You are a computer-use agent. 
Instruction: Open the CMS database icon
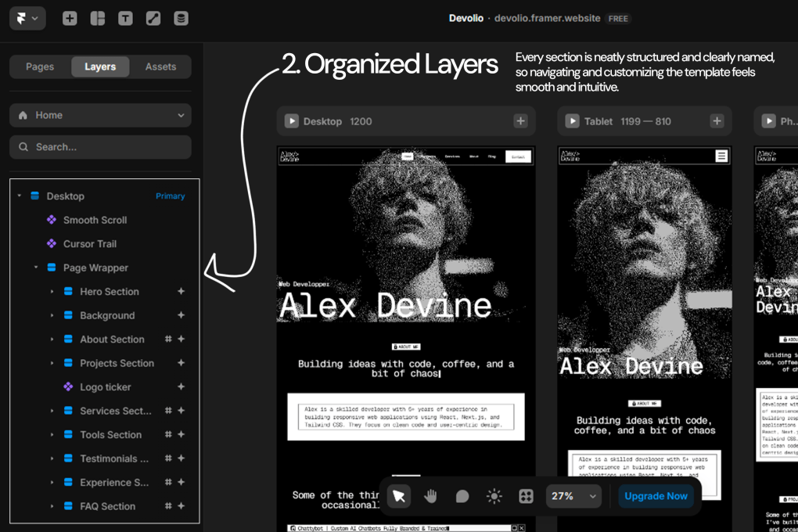pyautogui.click(x=181, y=18)
